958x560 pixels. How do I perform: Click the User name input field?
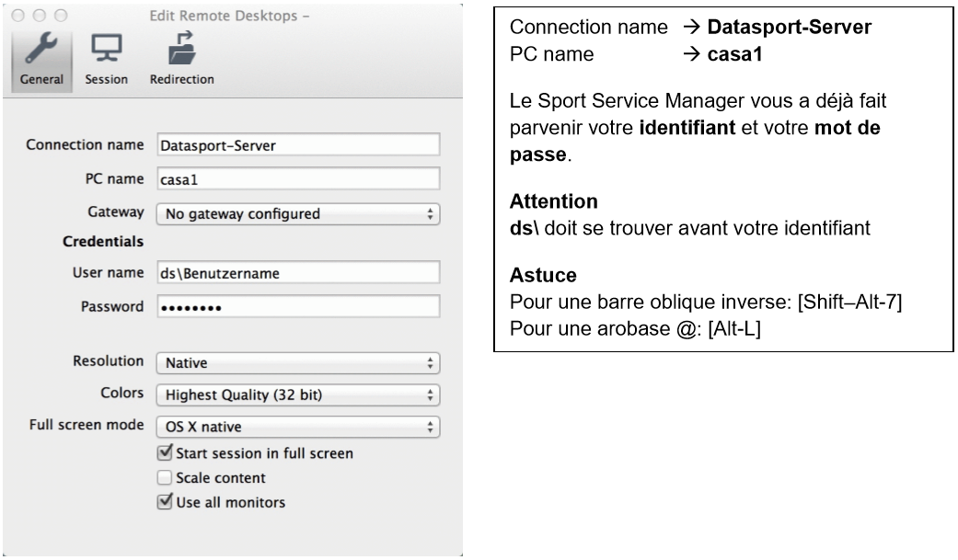tap(297, 272)
